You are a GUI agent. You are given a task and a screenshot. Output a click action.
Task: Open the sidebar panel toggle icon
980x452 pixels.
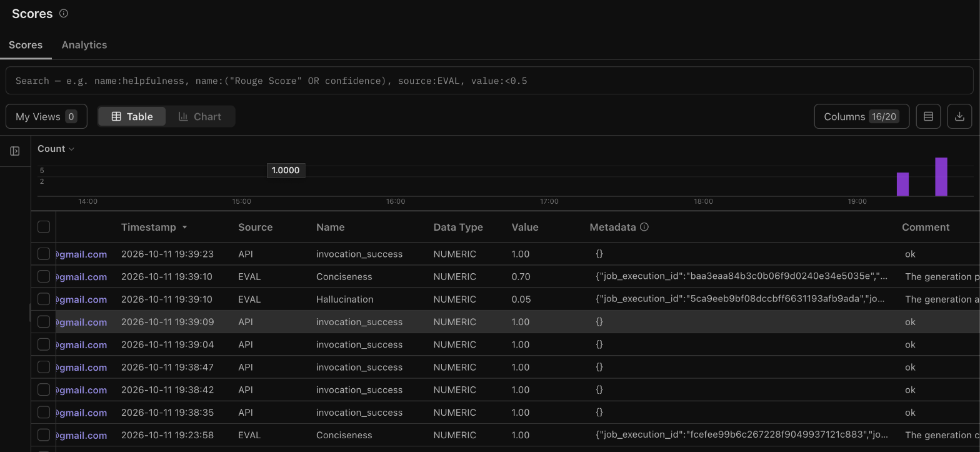15,151
